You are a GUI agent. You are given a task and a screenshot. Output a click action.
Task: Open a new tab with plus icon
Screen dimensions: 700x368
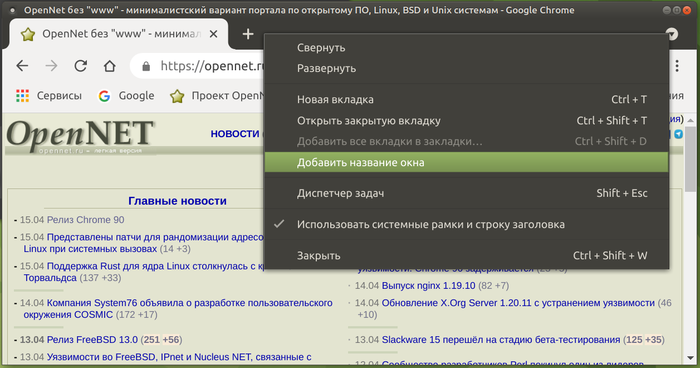click(248, 34)
